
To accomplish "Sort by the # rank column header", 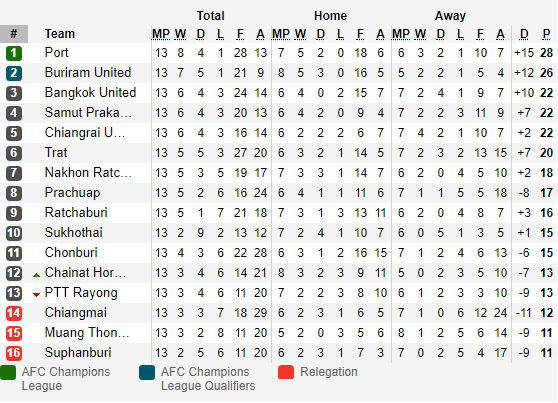I will [x=14, y=34].
